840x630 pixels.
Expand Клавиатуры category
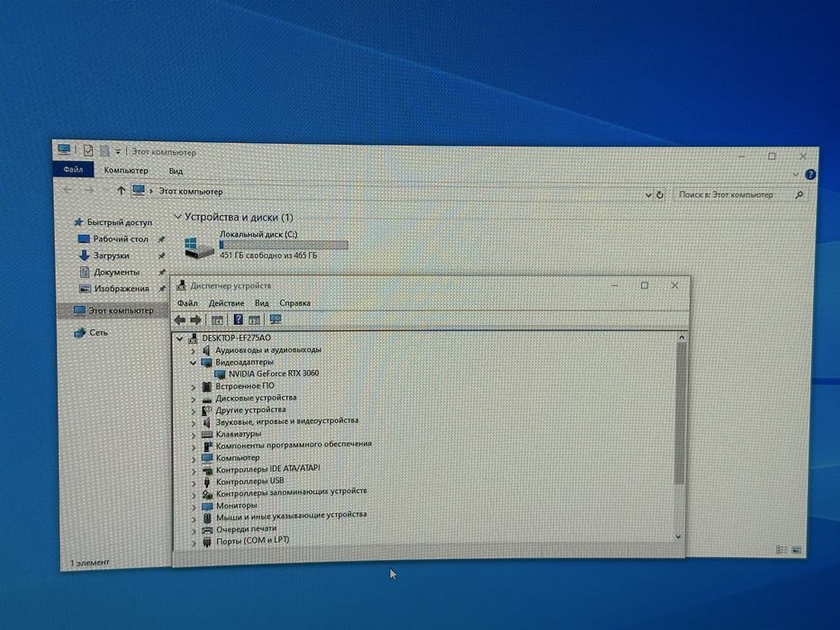pos(194,435)
